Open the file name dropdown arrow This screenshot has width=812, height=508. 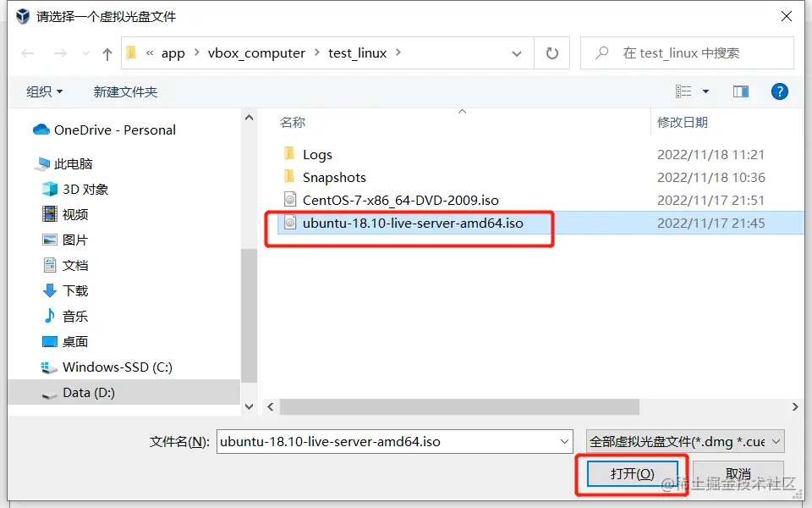tap(564, 442)
